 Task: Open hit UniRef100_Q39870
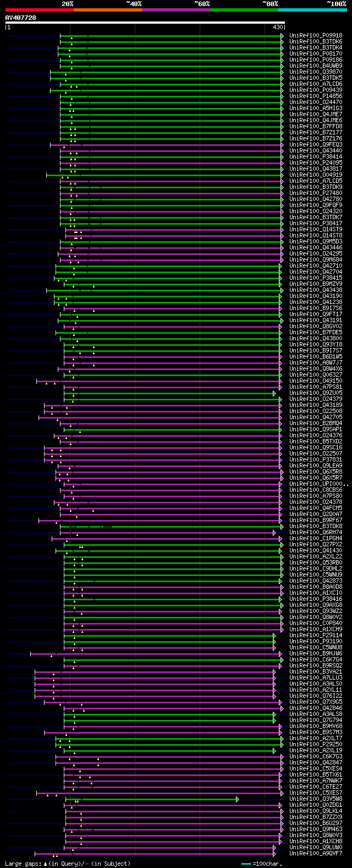(x=316, y=72)
